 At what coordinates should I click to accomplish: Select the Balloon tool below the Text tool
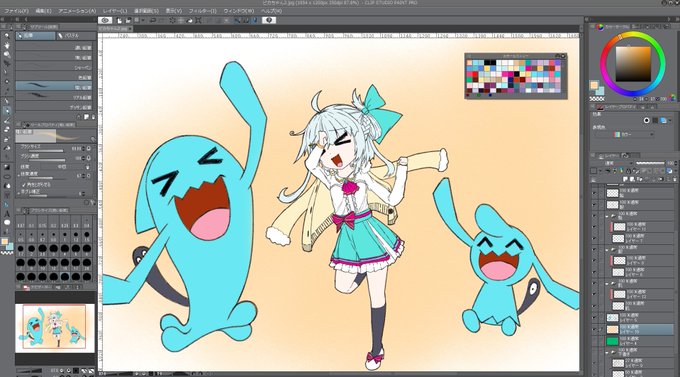pos(7,223)
